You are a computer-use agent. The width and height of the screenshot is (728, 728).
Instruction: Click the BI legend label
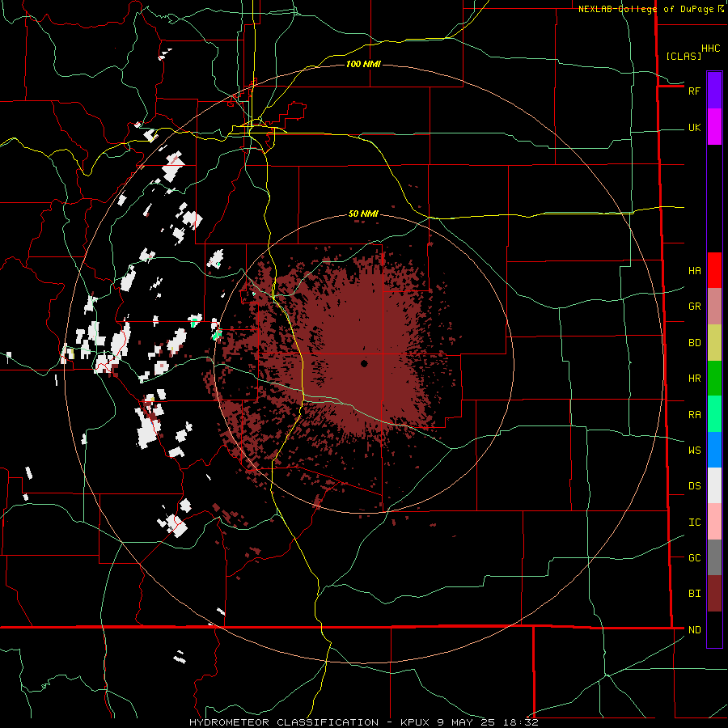[x=694, y=594]
